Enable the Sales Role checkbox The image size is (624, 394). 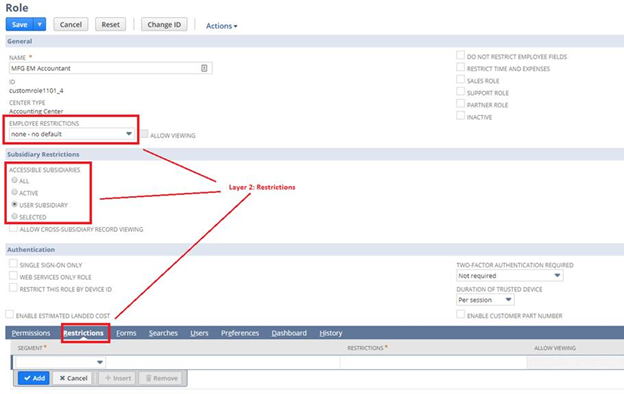[x=460, y=80]
